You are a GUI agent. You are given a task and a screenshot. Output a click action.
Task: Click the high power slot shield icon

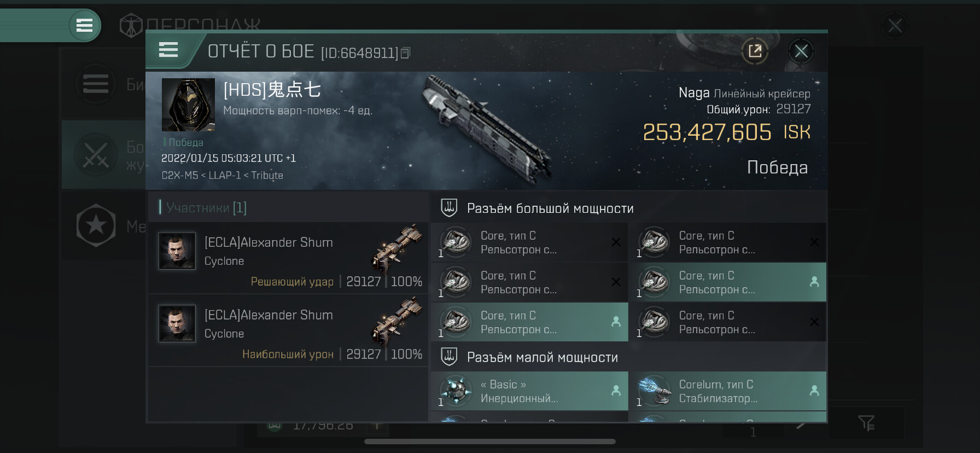click(x=449, y=208)
